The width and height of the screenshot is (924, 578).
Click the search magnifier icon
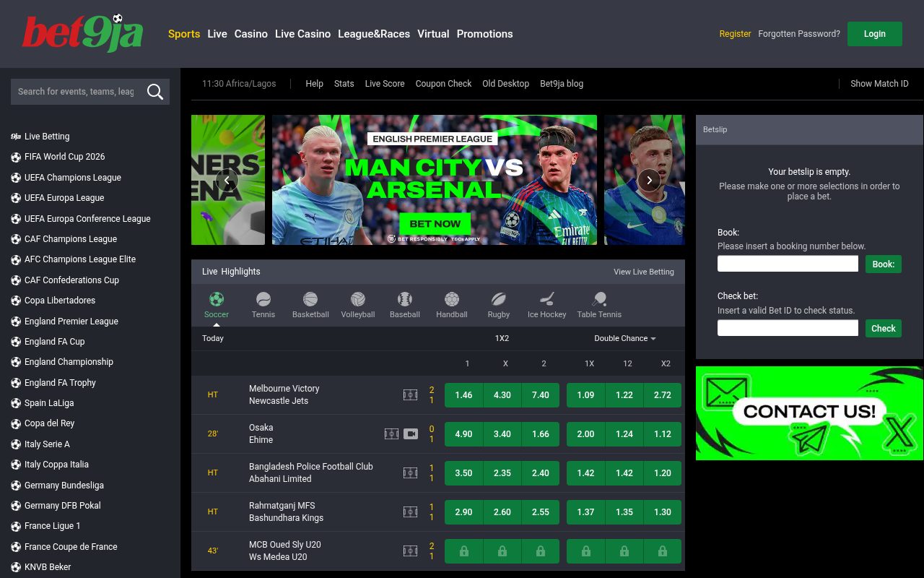coord(154,92)
